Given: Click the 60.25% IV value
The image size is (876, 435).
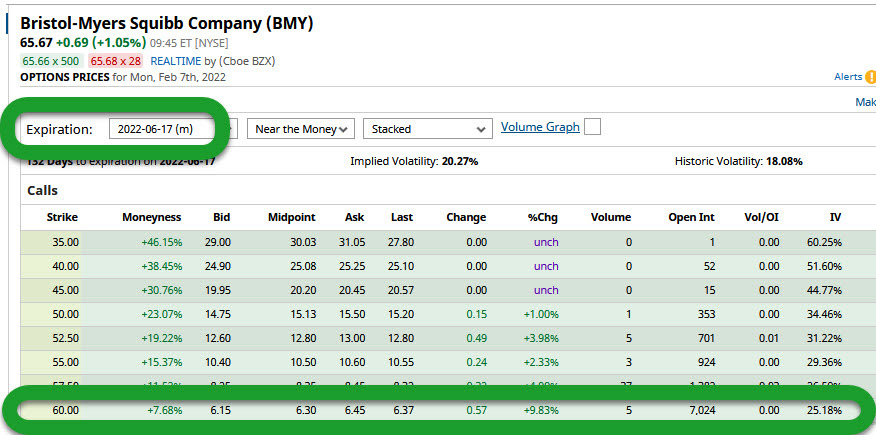Looking at the screenshot, I should tap(825, 242).
